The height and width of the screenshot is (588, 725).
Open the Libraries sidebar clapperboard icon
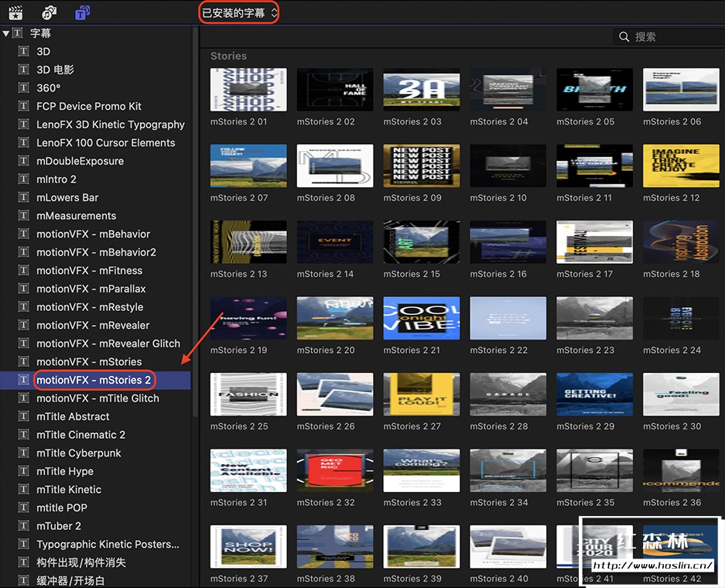coord(15,13)
